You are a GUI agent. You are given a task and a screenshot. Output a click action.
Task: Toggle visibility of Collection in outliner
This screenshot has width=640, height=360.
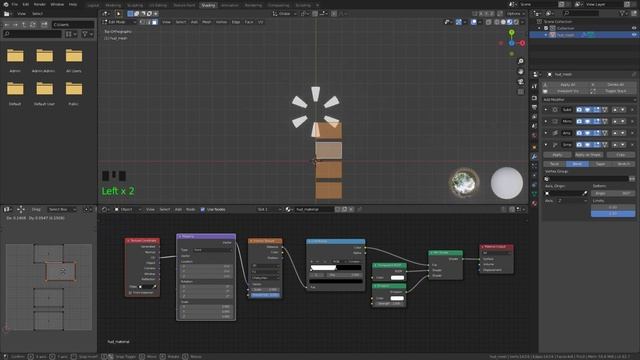click(634, 28)
